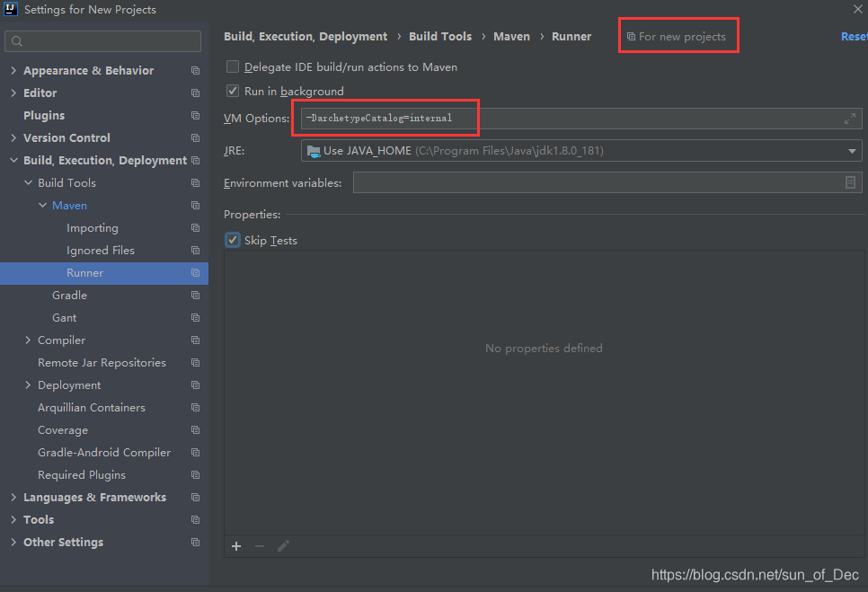Close the Settings for New Projects dialog

(857, 9)
